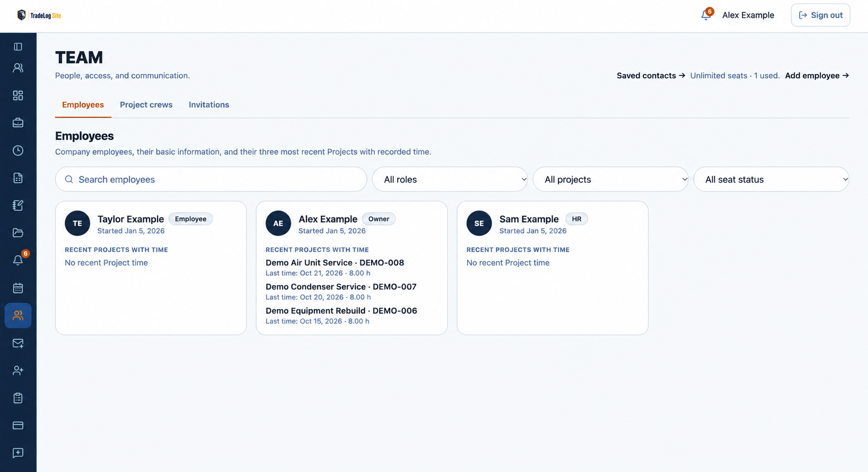868x472 pixels.
Task: Click the Employee role badge on Taylor's card
Action: pos(190,219)
